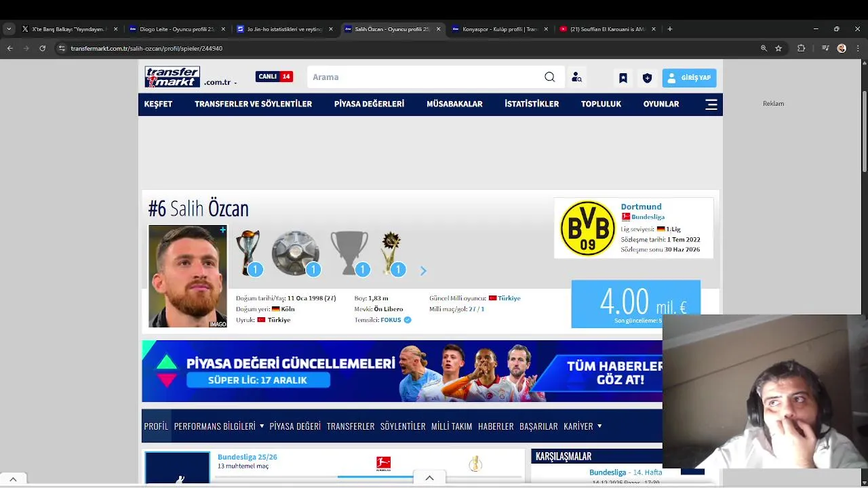The image size is (868, 488).
Task: Open the Bundesliga 25/26 link
Action: [248, 457]
